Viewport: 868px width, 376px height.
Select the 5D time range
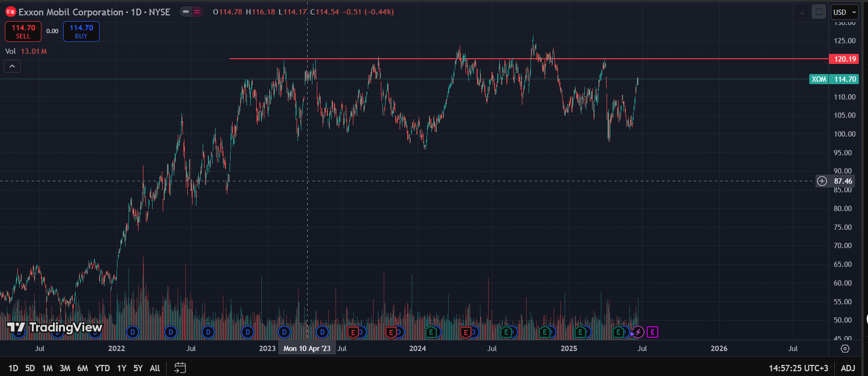click(x=30, y=368)
